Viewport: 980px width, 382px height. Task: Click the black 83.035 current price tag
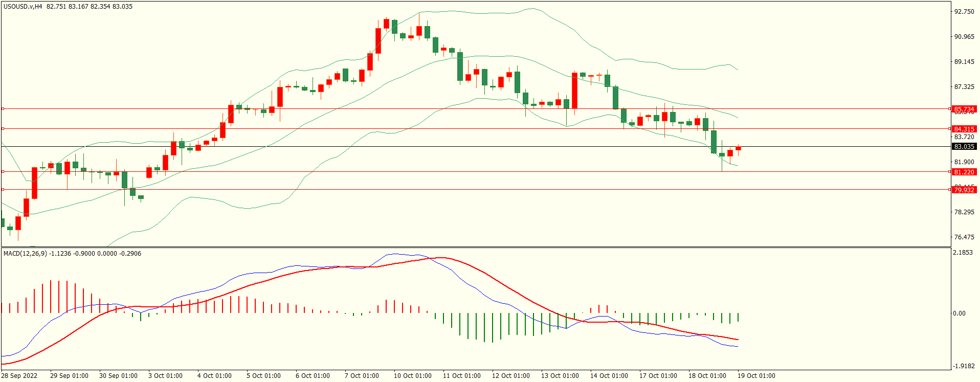pos(964,147)
